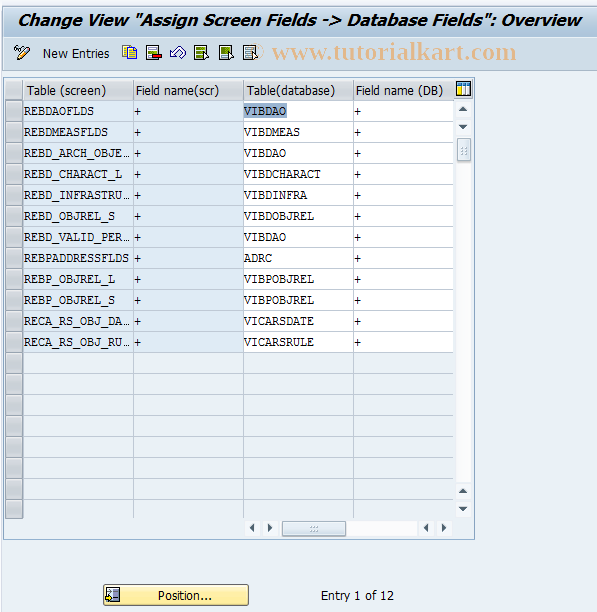This screenshot has width=597, height=612.
Task: Select row marker for REBD_OBJREL_S
Action: click(x=14, y=217)
